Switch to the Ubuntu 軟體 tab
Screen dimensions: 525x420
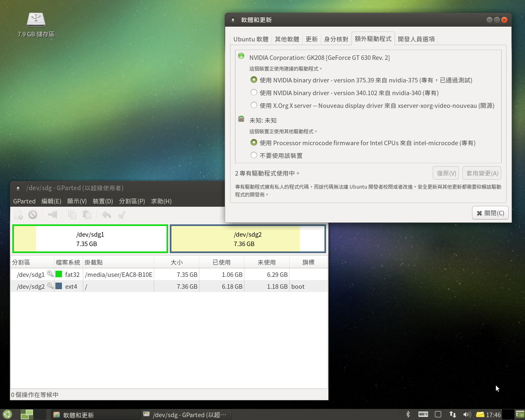click(x=251, y=39)
